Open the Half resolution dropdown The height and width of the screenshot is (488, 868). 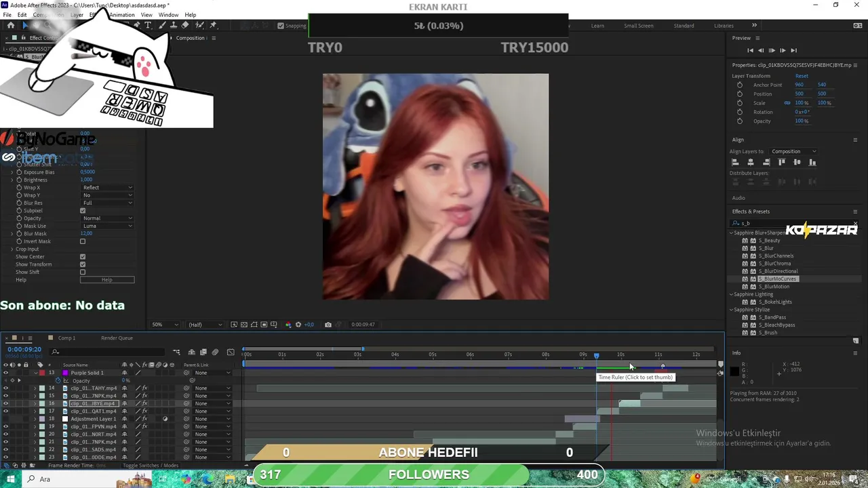click(x=205, y=325)
